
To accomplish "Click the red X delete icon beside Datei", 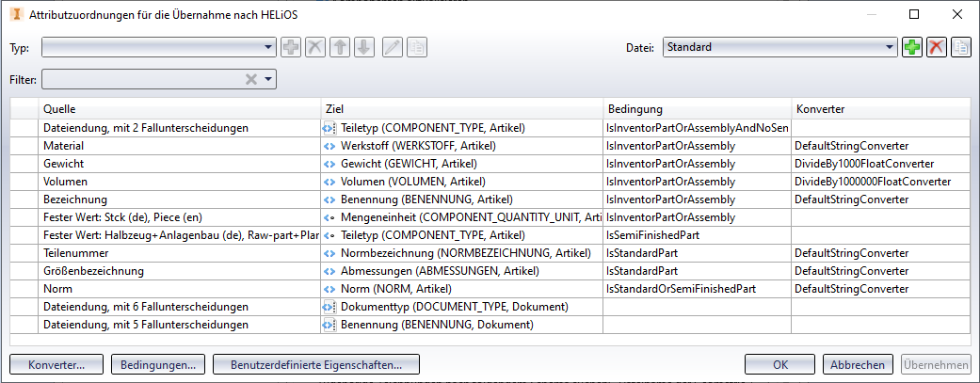I will [x=937, y=47].
